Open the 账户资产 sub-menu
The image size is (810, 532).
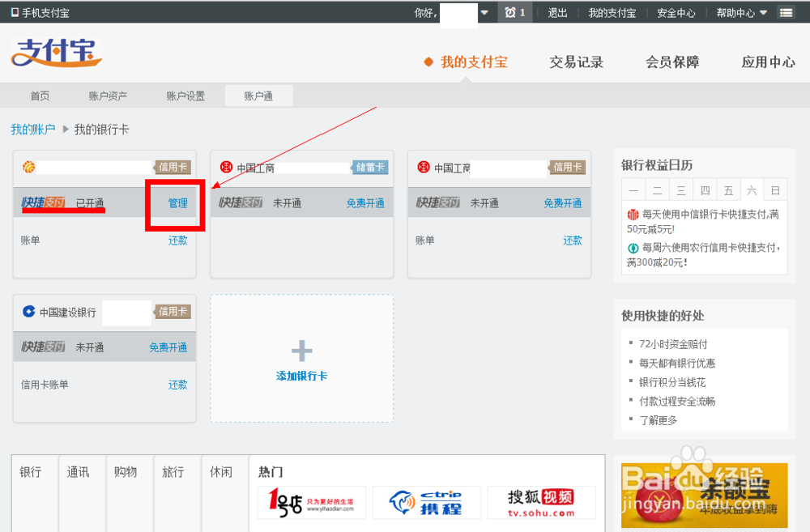[108, 96]
